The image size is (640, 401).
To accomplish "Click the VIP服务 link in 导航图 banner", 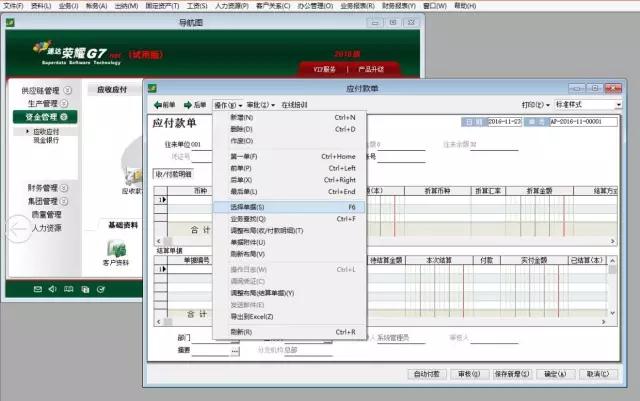I will (324, 69).
